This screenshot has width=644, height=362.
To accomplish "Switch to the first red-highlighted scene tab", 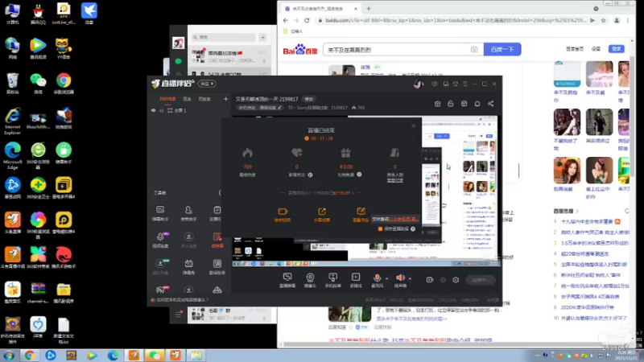I will pyautogui.click(x=167, y=99).
